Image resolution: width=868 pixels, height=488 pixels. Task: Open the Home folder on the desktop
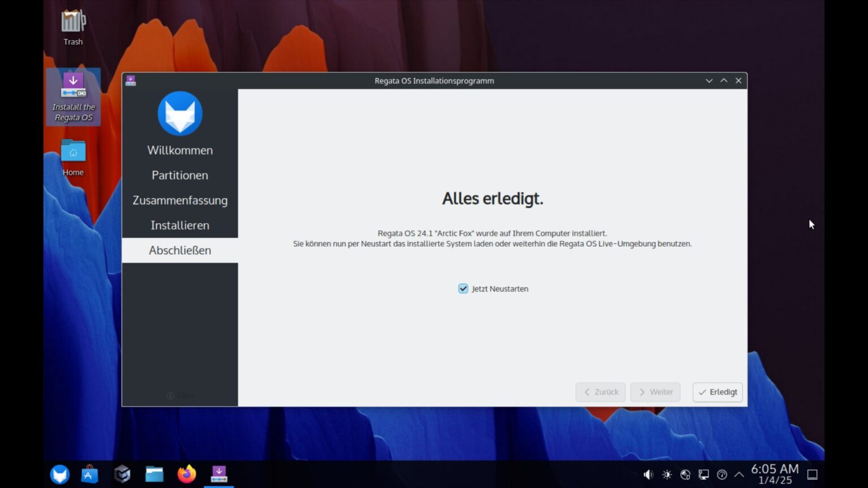tap(73, 157)
